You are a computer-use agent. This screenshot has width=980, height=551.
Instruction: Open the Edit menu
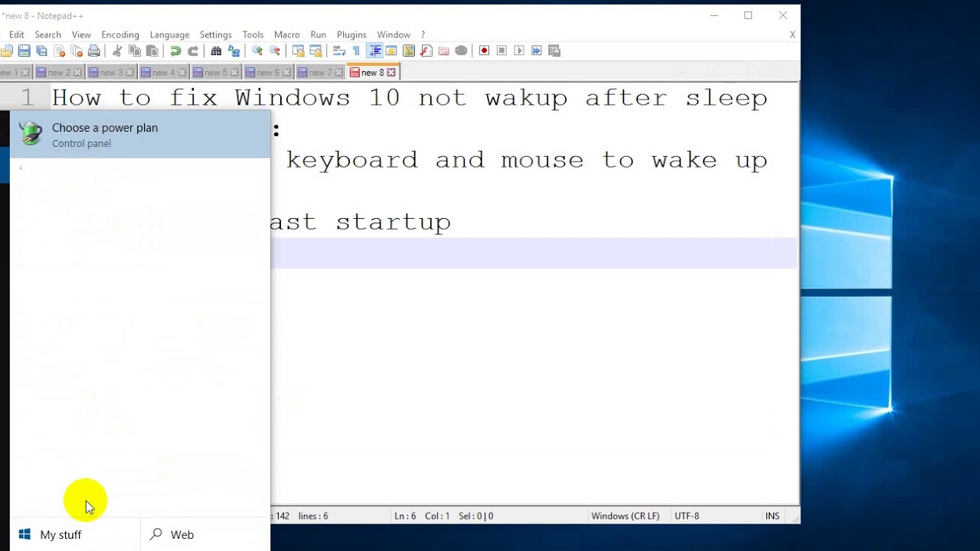(17, 34)
